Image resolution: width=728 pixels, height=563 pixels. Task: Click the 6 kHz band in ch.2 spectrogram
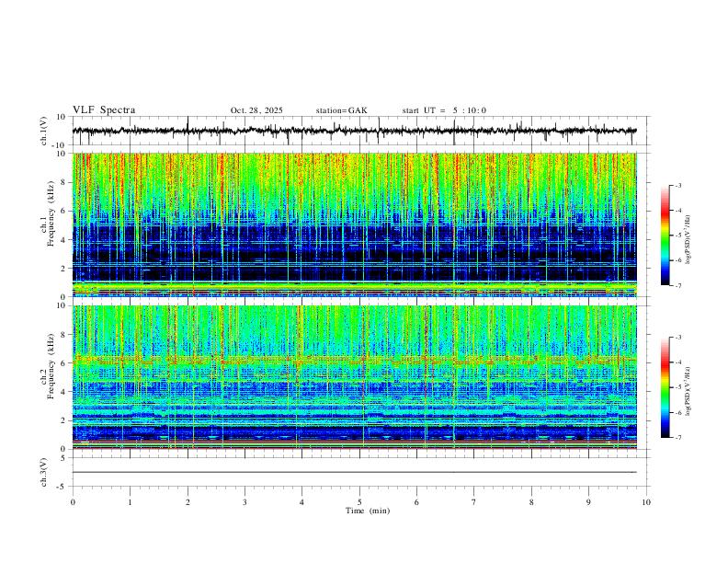pyautogui.click(x=355, y=360)
